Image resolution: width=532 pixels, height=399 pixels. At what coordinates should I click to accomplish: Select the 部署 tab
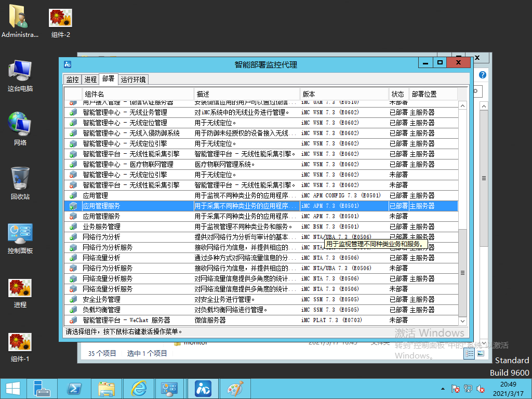pos(108,79)
